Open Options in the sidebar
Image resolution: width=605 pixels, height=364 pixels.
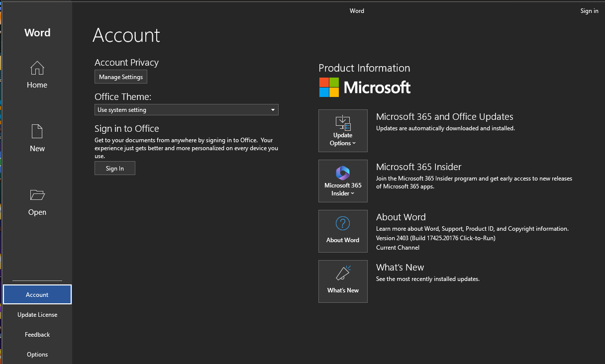[x=37, y=355]
